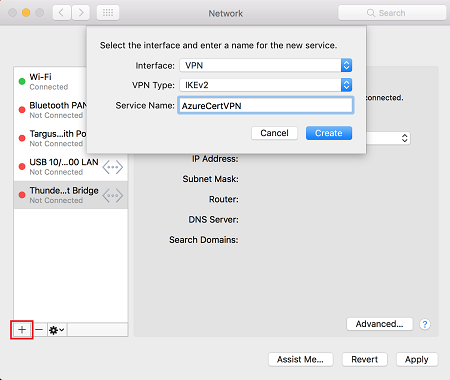Open the configuration popup behind the dialog
Image resolution: width=450 pixels, height=380 pixels.
coord(388,138)
